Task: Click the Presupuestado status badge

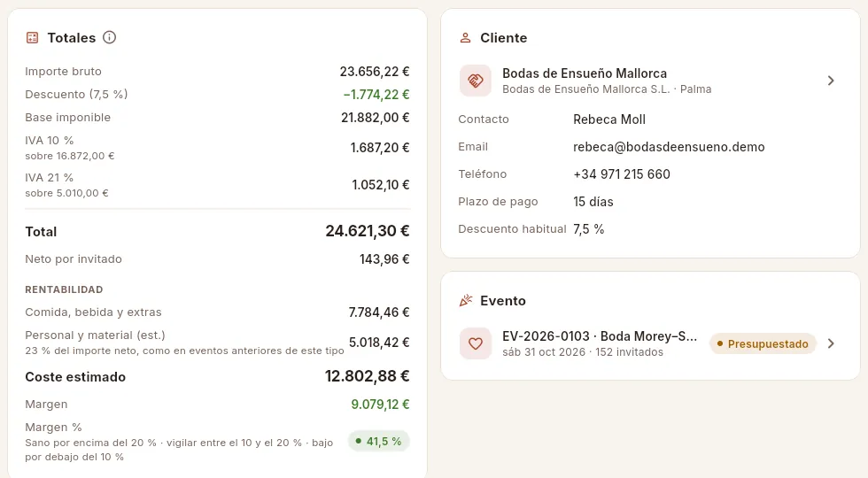Action: click(x=763, y=343)
